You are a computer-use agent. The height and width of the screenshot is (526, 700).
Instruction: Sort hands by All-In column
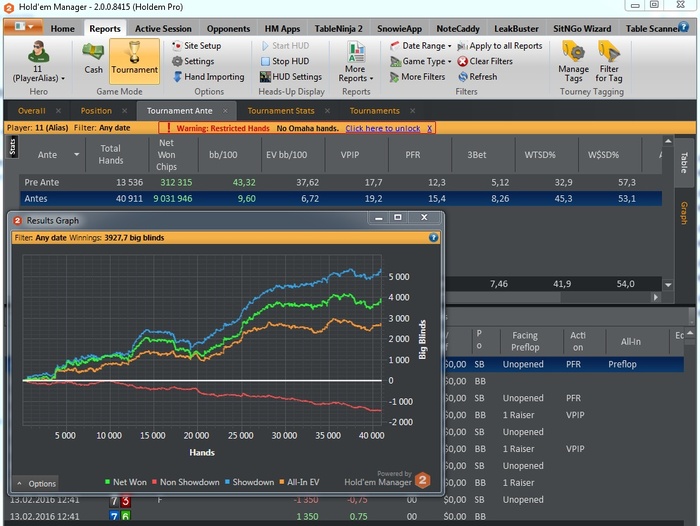click(630, 341)
